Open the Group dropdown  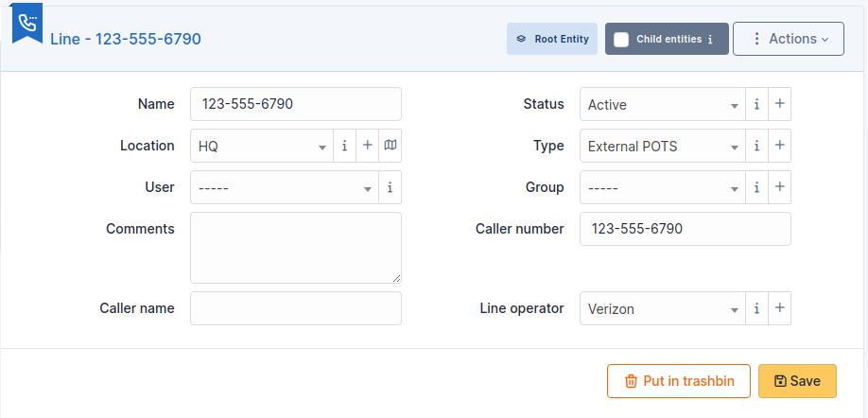[x=663, y=187]
